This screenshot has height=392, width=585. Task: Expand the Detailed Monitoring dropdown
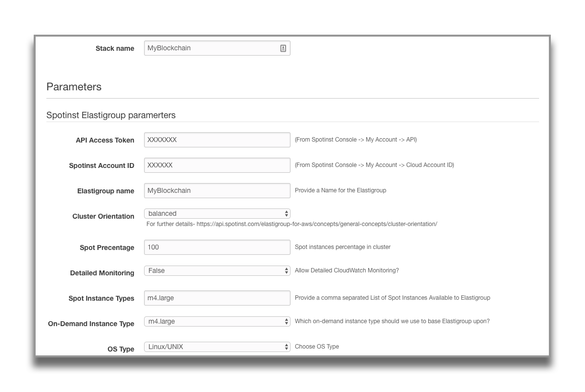217,271
